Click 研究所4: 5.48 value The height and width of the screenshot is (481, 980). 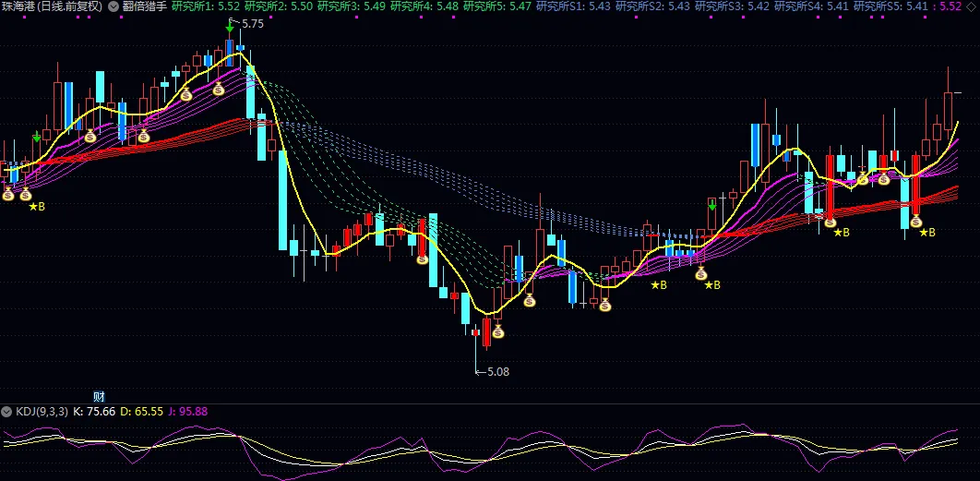[424, 6]
